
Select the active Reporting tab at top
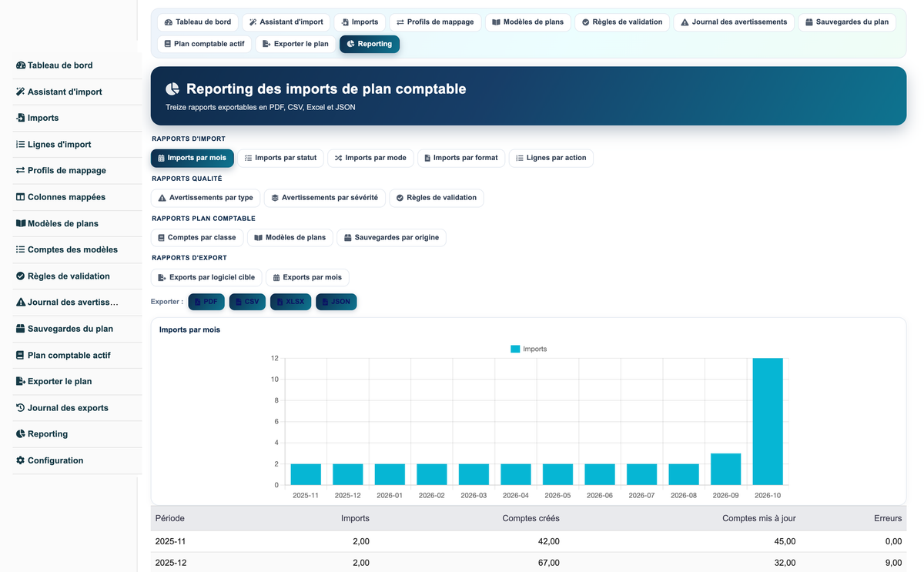click(x=370, y=44)
